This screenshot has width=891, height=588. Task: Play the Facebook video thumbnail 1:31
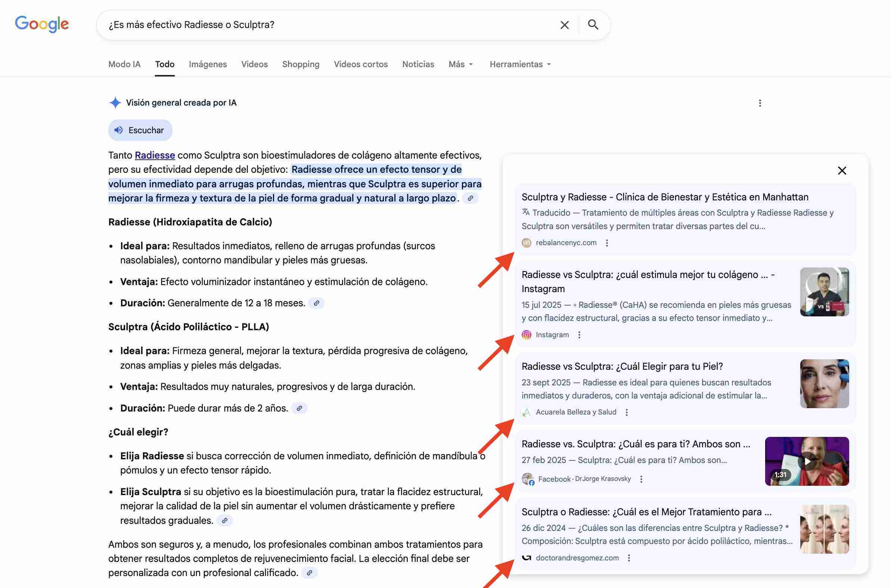pos(807,461)
